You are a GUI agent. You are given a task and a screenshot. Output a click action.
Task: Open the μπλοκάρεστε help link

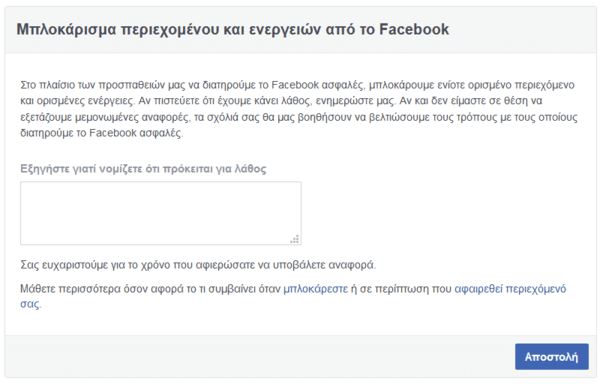[315, 288]
